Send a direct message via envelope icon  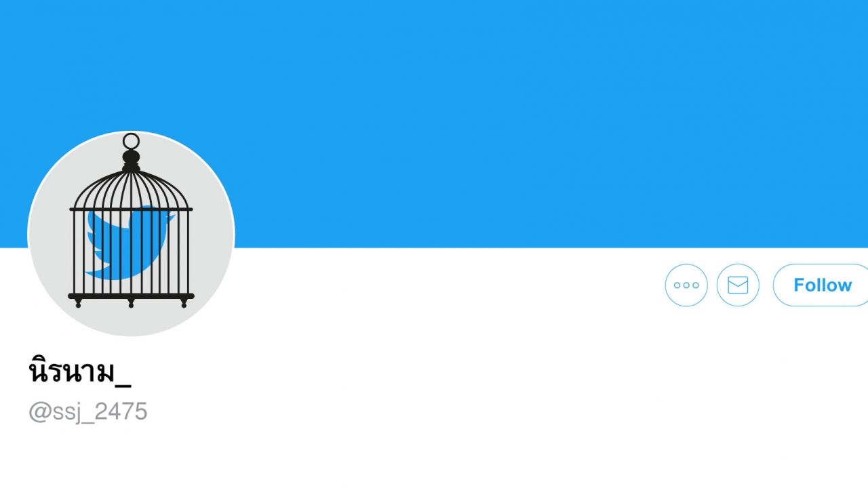(x=738, y=285)
